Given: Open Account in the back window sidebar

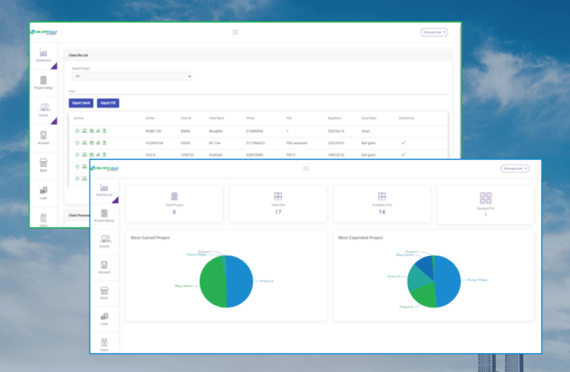Looking at the screenshot, I should (x=43, y=138).
